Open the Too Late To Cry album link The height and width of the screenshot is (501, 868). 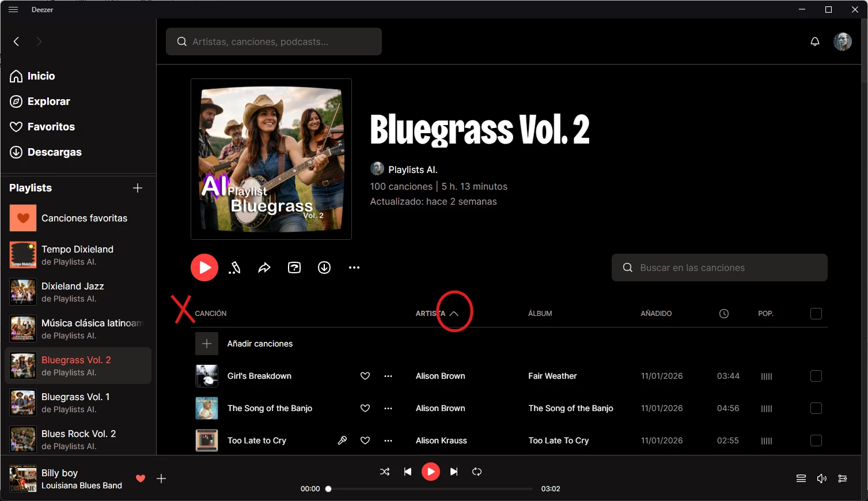[x=559, y=440]
